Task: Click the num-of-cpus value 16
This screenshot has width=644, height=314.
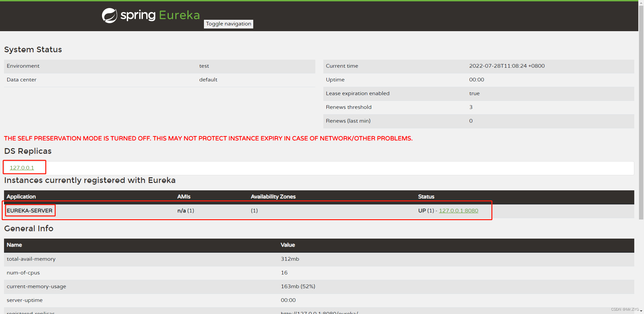Action: point(284,273)
